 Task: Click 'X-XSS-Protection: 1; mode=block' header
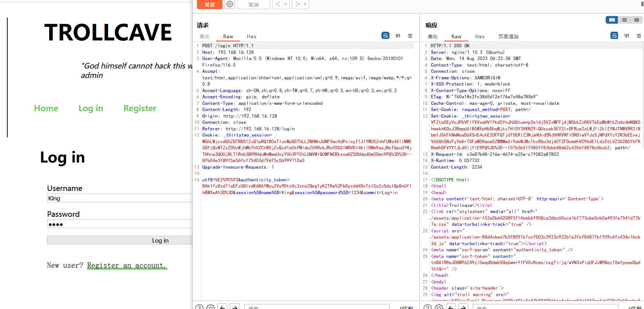(471, 84)
